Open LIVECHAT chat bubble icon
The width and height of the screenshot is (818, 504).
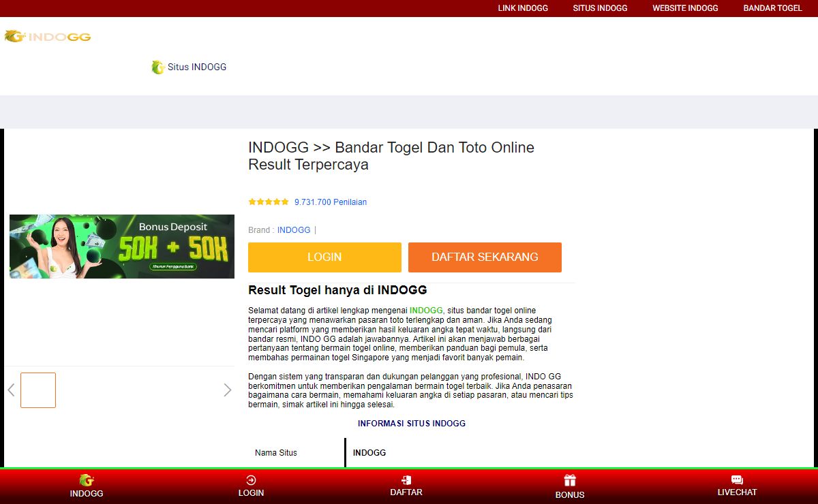click(x=737, y=480)
